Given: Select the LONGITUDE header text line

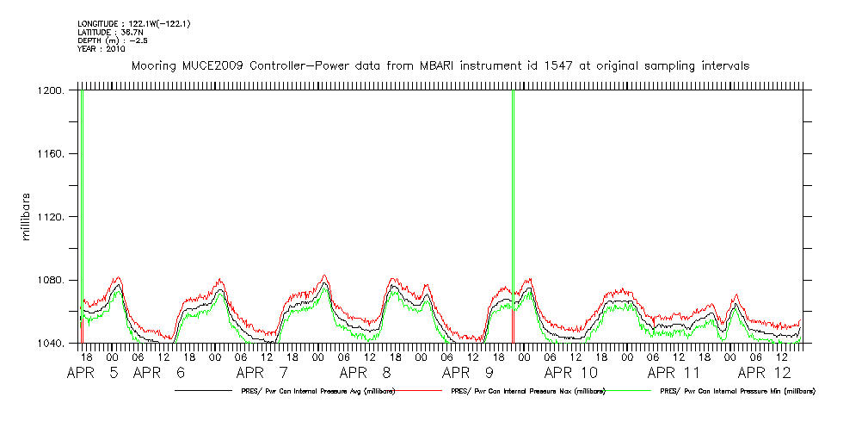Looking at the screenshot, I should pyautogui.click(x=133, y=23).
